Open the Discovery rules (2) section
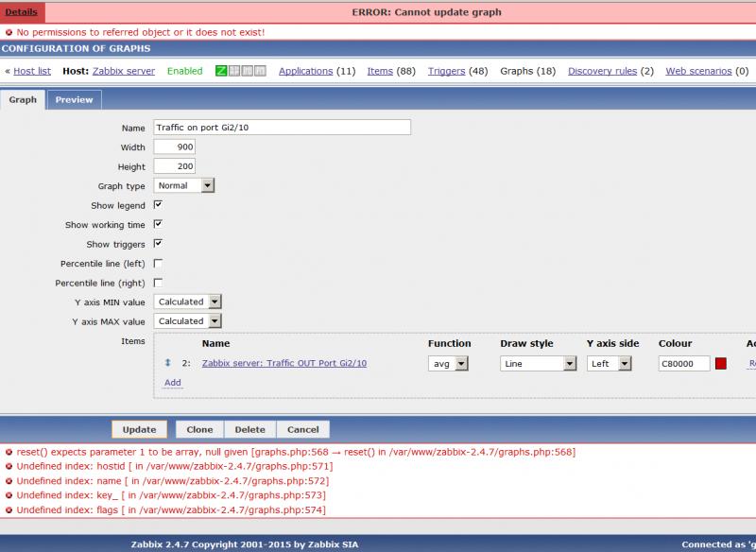Screen dimensions: 756x552 point(602,71)
